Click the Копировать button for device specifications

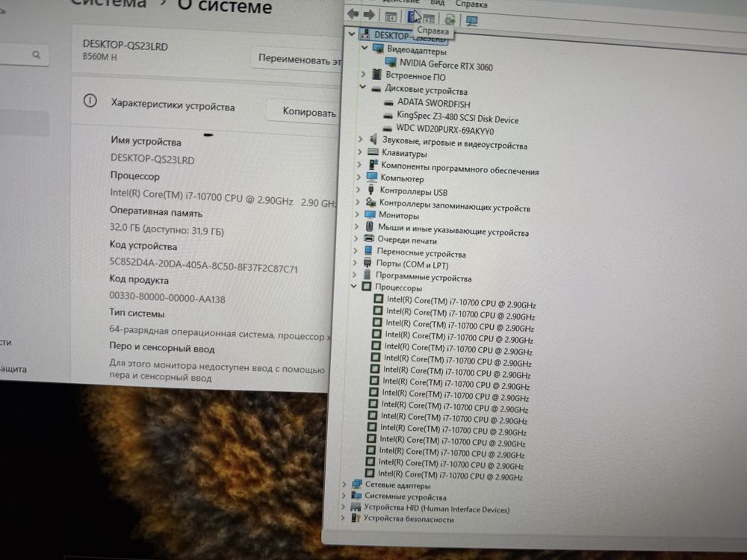(303, 111)
